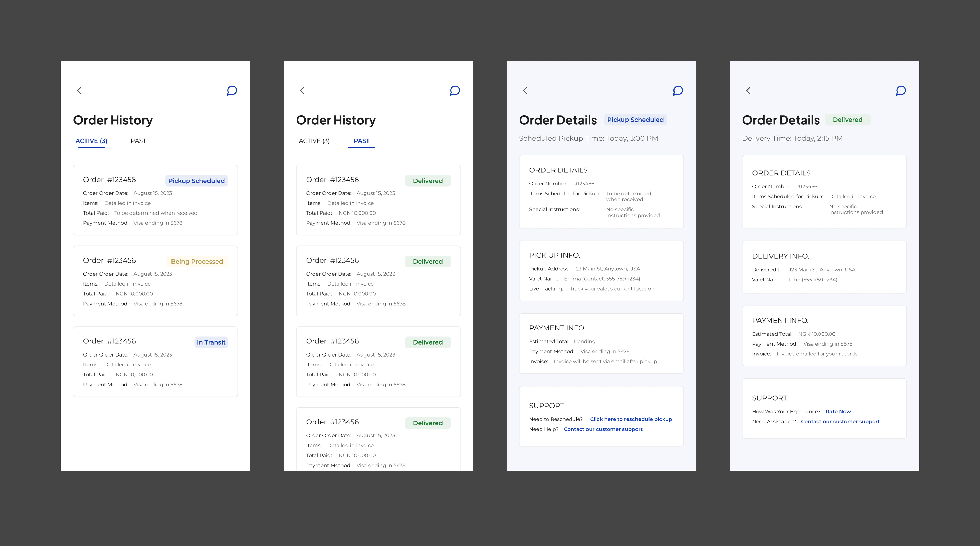Screen dimensions: 980x546
Task: Click valet name 'John (555-789-1234)'
Action: tap(812, 279)
